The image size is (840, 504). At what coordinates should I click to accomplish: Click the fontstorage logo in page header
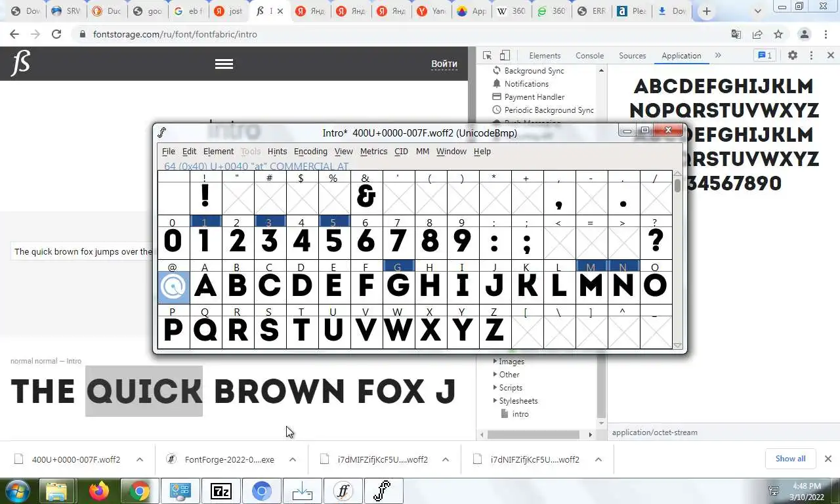pos(20,64)
